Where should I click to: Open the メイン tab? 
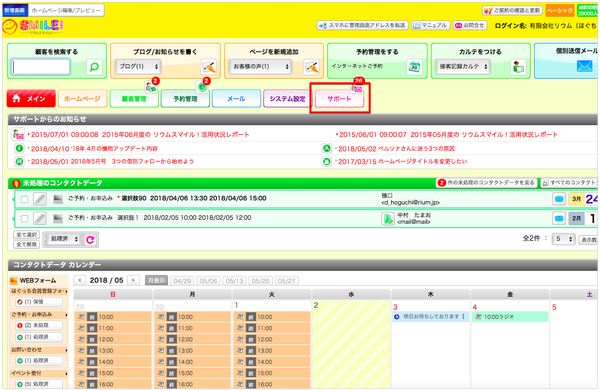tap(31, 99)
